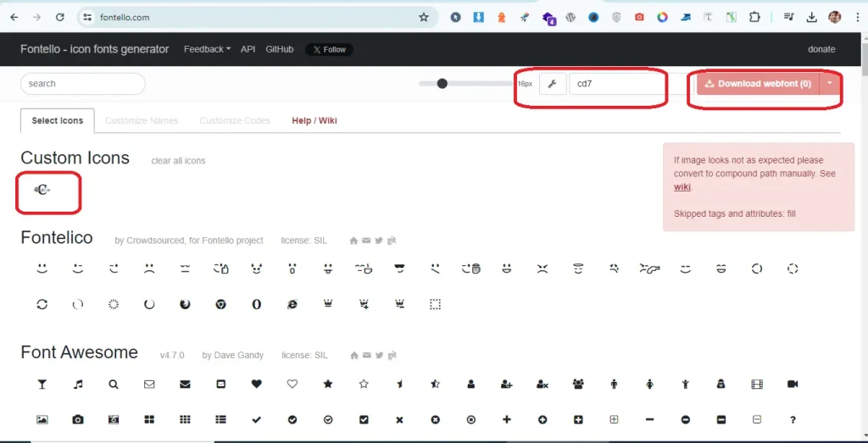868x443 pixels.
Task: Click the Download webfont button
Action: [x=759, y=84]
